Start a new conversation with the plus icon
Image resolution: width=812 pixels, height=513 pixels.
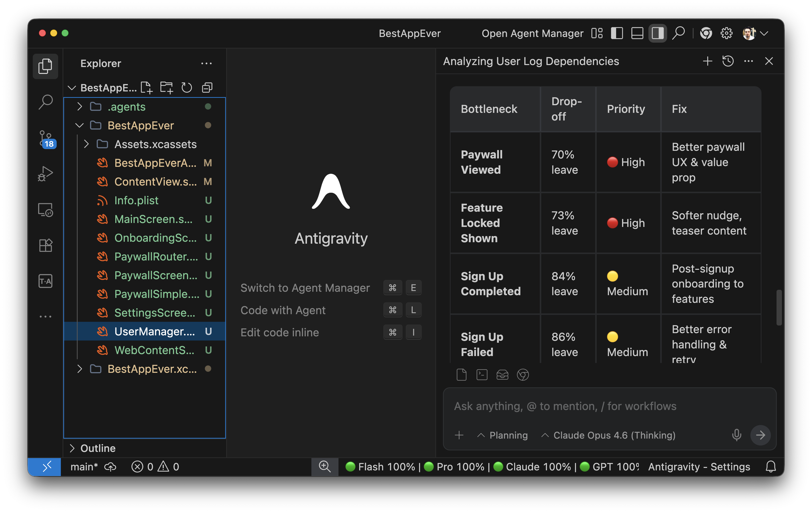coord(707,61)
